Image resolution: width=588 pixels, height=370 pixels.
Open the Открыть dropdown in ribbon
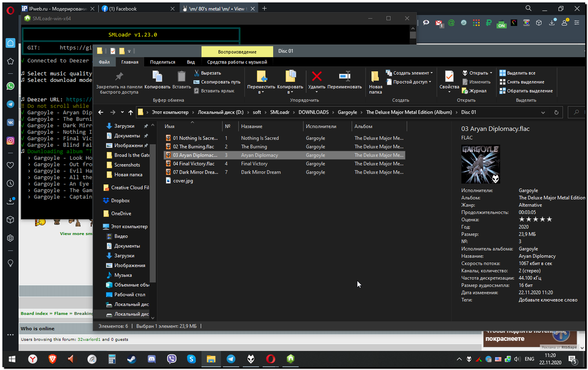click(477, 73)
